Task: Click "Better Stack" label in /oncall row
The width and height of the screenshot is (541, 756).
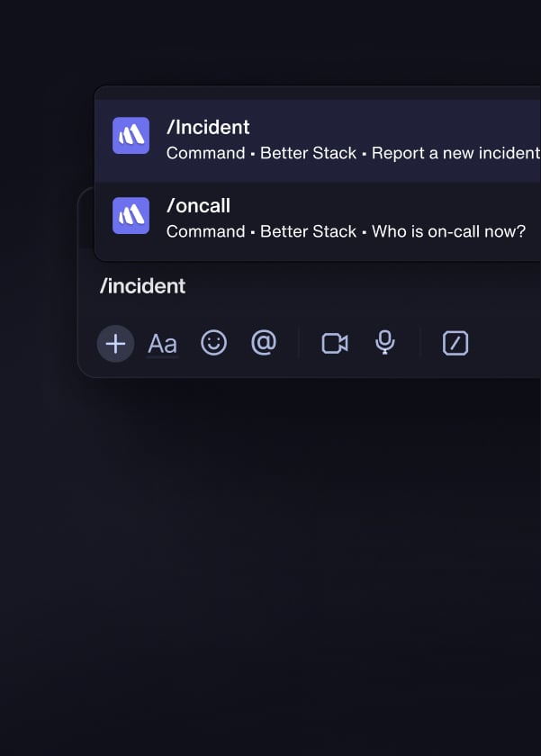Action: pos(308,231)
